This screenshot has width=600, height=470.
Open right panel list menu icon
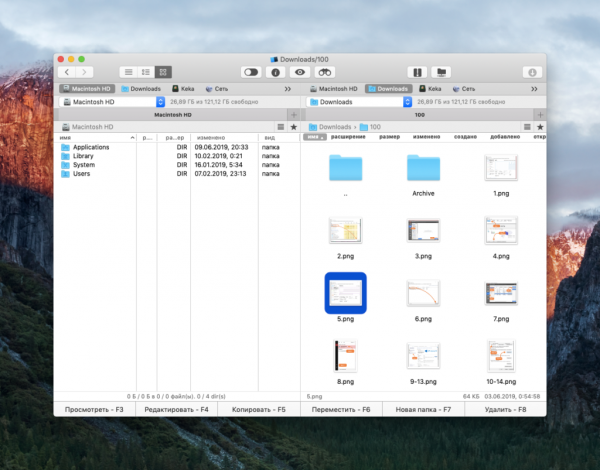point(527,127)
